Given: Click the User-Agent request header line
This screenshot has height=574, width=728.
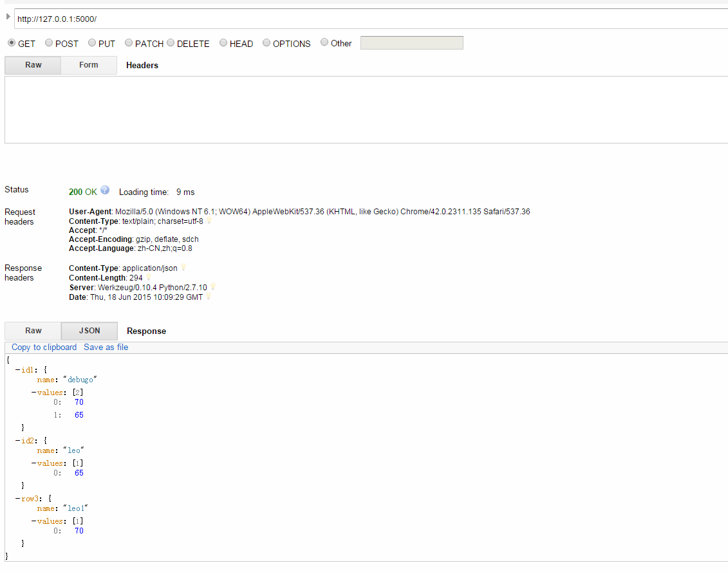Looking at the screenshot, I should tap(299, 212).
